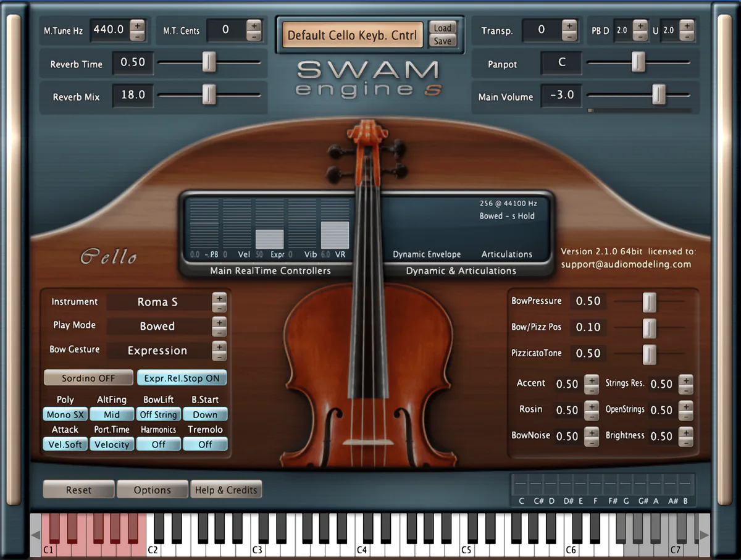This screenshot has width=741, height=560.
Task: Click the Reset button
Action: [x=78, y=490]
